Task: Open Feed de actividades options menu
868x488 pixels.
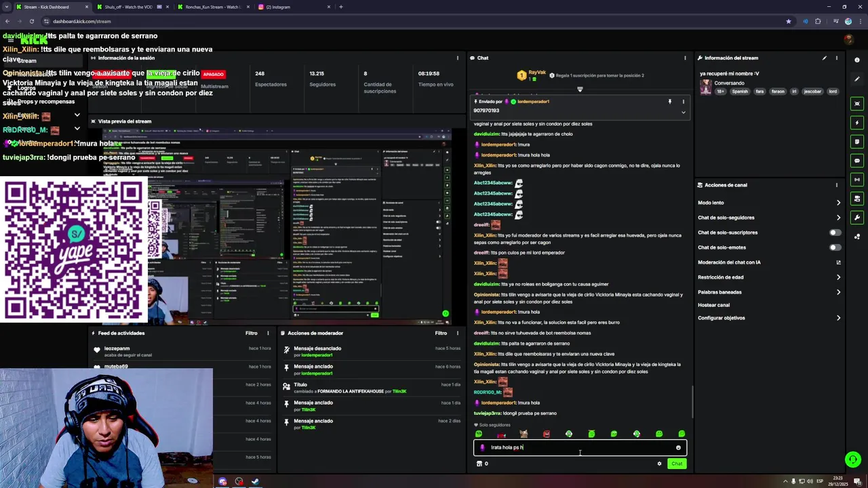Action: 268,333
